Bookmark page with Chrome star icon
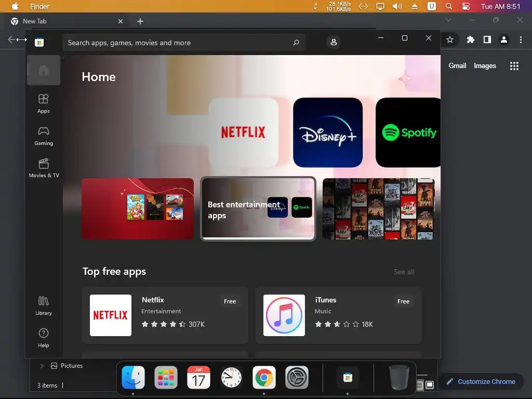The width and height of the screenshot is (532, 399). coord(450,39)
